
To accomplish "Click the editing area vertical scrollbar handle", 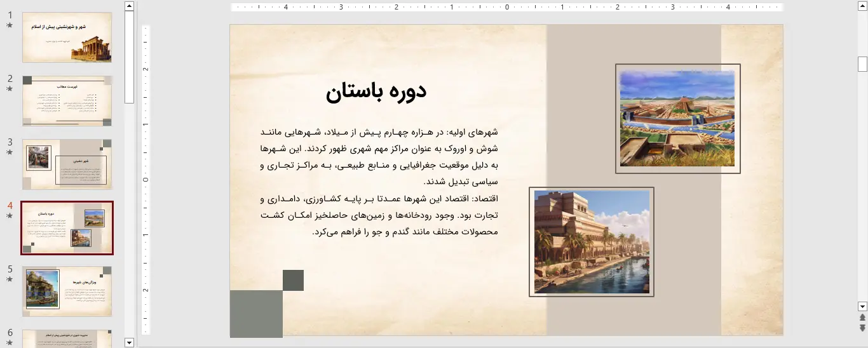I will point(862,64).
